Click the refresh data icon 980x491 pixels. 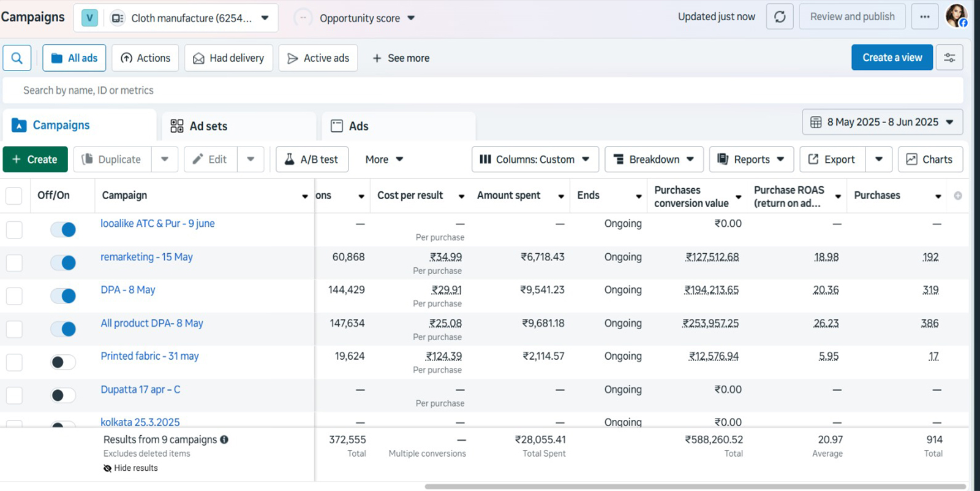(780, 17)
